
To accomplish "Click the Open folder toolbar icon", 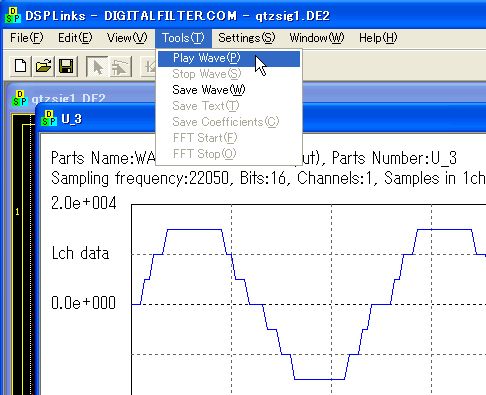I will [43, 66].
